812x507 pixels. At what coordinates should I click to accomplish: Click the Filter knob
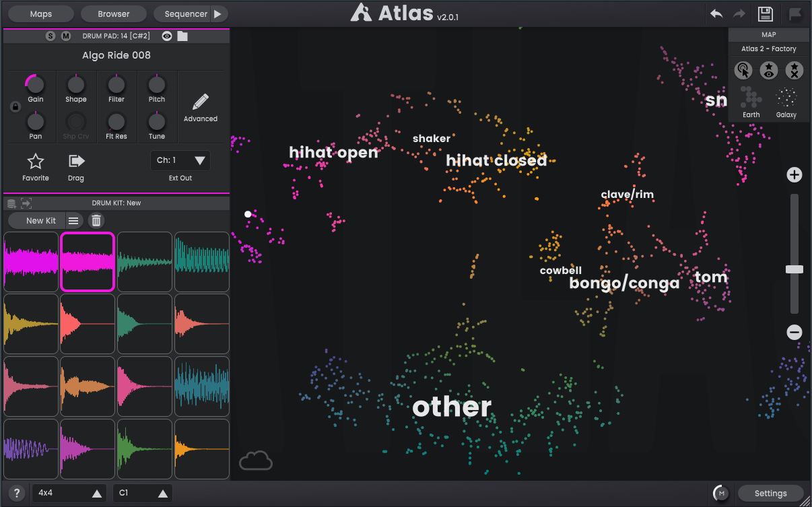point(116,85)
